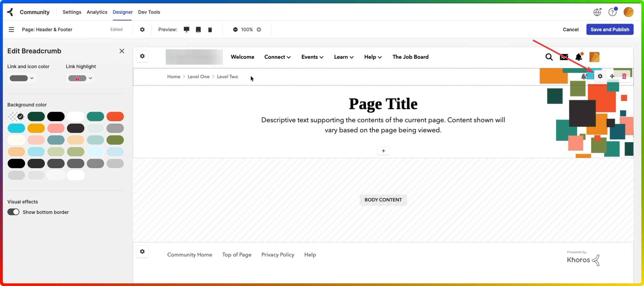Toggle the Show bottom border switch

14,212
